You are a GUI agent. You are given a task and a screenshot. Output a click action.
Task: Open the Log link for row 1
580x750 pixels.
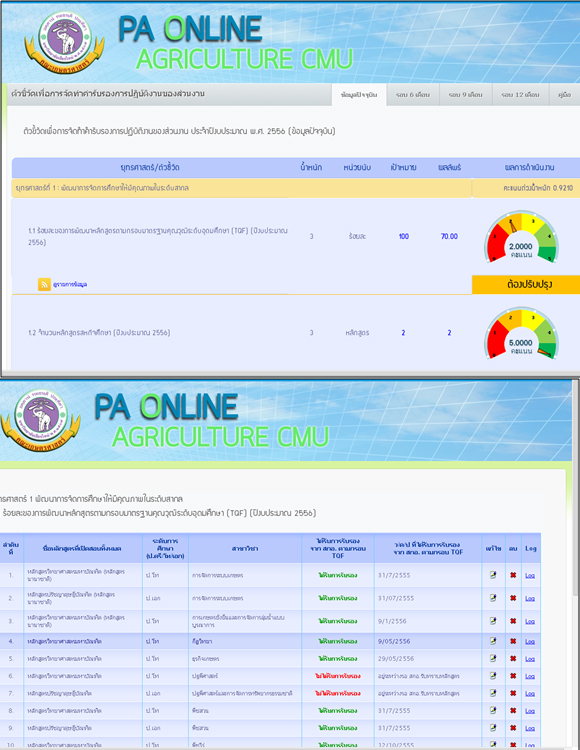tap(530, 575)
